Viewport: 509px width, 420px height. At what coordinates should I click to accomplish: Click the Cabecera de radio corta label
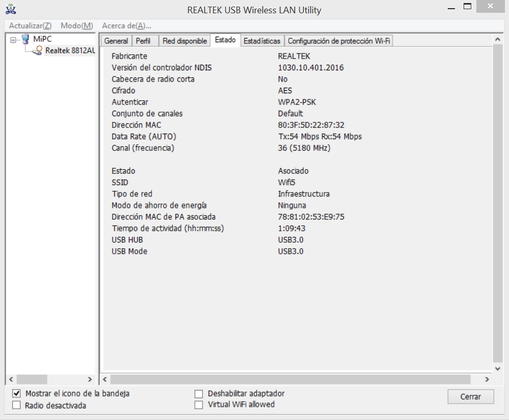(153, 79)
